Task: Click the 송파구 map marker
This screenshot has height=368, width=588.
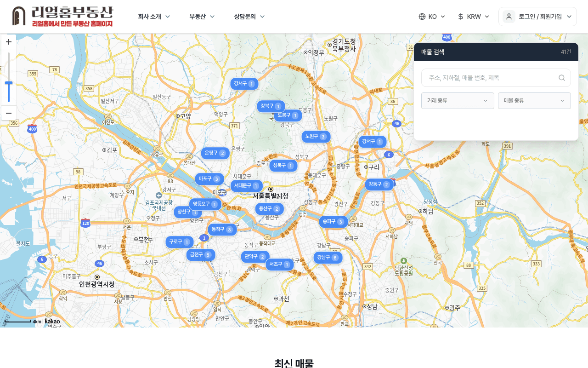Action: [x=334, y=222]
